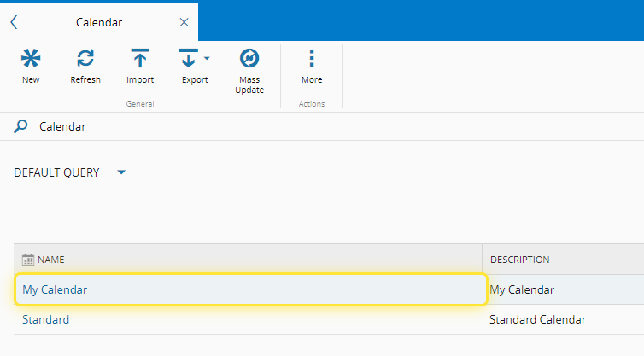Click the Export download icon
The height and width of the screenshot is (356, 644).
[189, 59]
